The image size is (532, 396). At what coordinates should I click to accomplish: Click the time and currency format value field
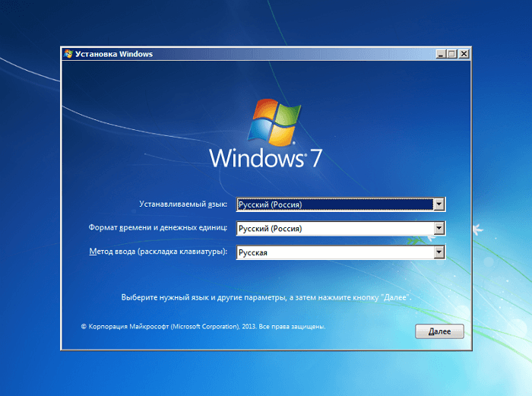334,228
